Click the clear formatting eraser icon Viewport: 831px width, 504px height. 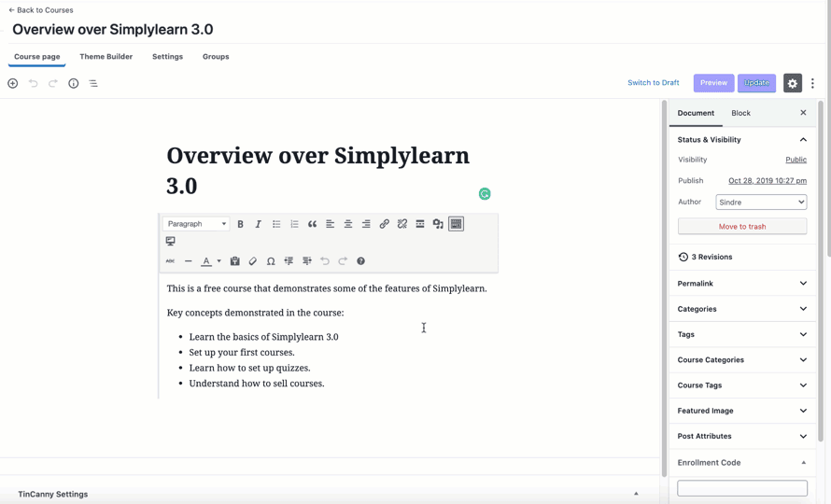click(x=253, y=261)
